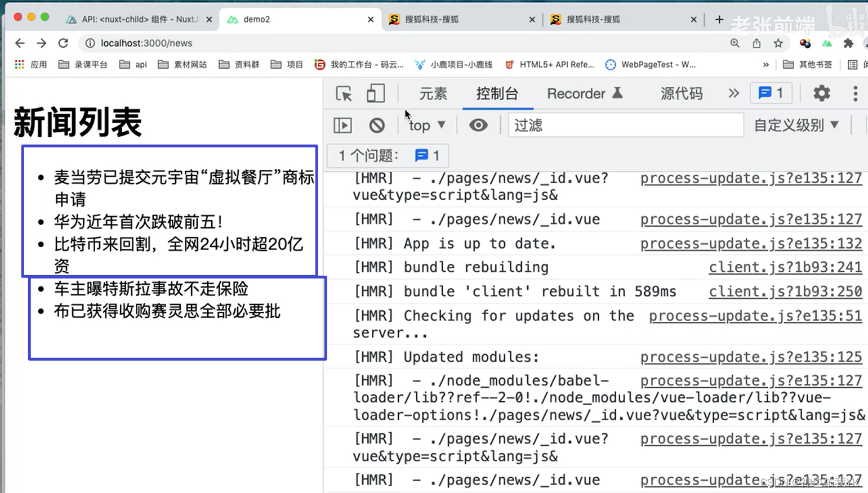
Task: Open the api bookmark folder
Action: tap(133, 65)
